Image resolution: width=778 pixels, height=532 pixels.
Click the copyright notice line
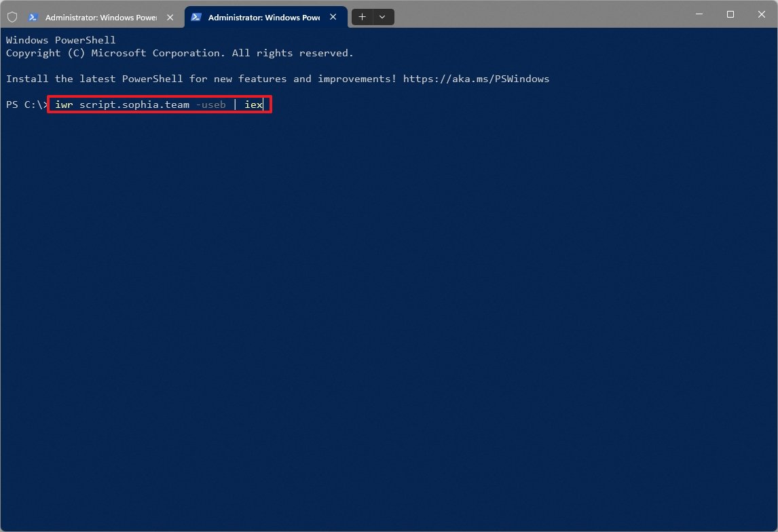click(179, 52)
